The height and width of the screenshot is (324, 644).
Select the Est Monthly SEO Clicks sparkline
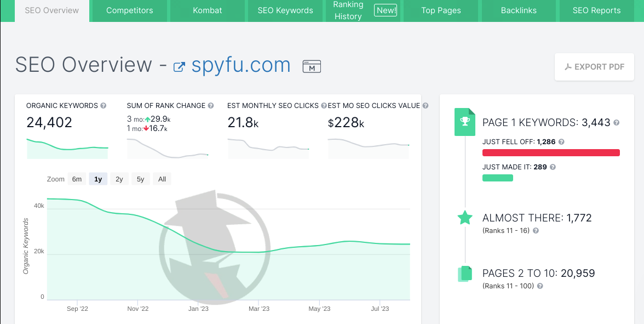click(268, 149)
